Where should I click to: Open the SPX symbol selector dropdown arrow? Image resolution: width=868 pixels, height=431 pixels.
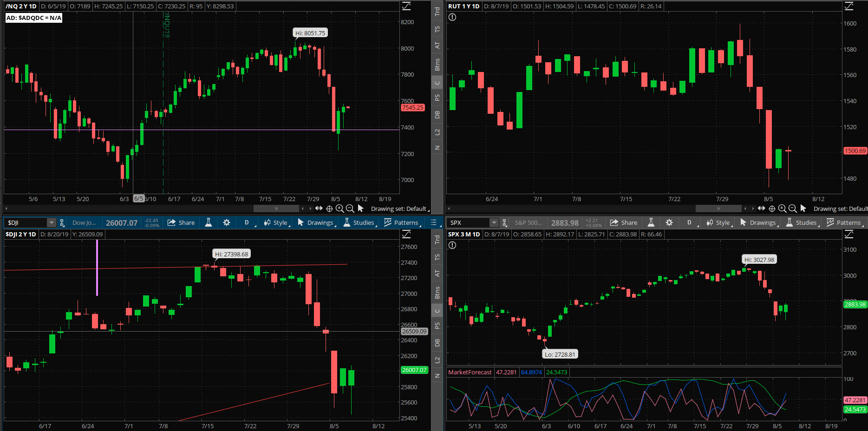494,223
